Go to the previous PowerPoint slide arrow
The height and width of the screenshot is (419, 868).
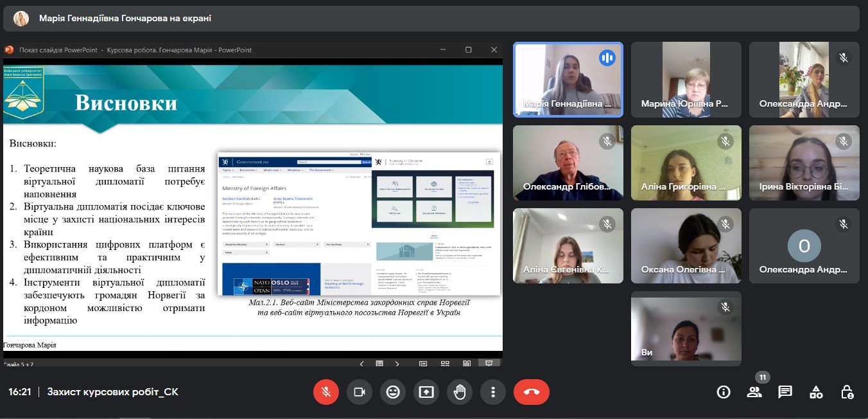pyautogui.click(x=361, y=364)
